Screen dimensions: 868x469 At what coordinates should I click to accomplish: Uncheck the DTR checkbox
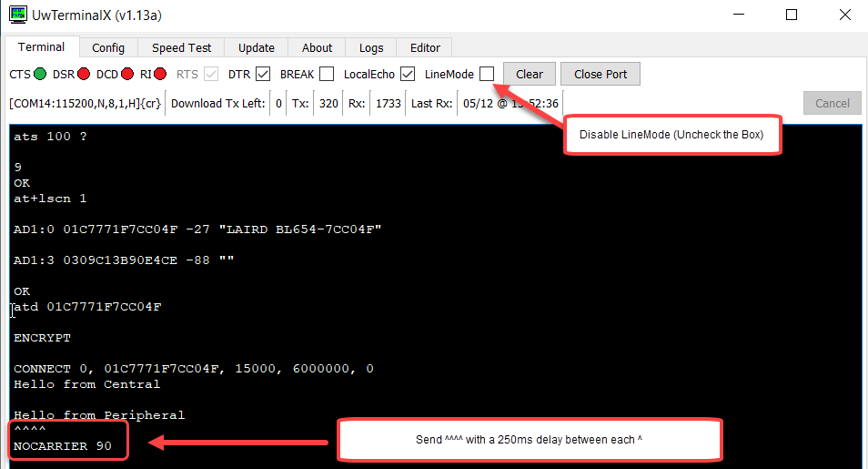tap(263, 75)
